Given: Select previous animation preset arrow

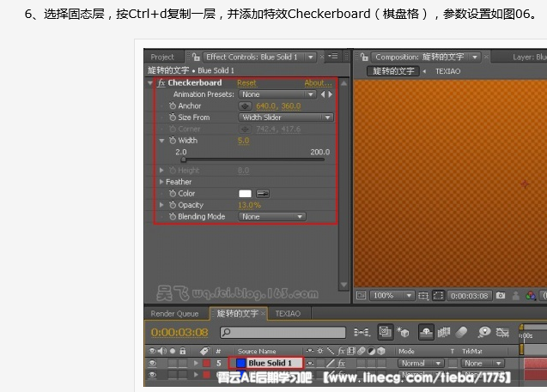Looking at the screenshot, I should click(323, 94).
